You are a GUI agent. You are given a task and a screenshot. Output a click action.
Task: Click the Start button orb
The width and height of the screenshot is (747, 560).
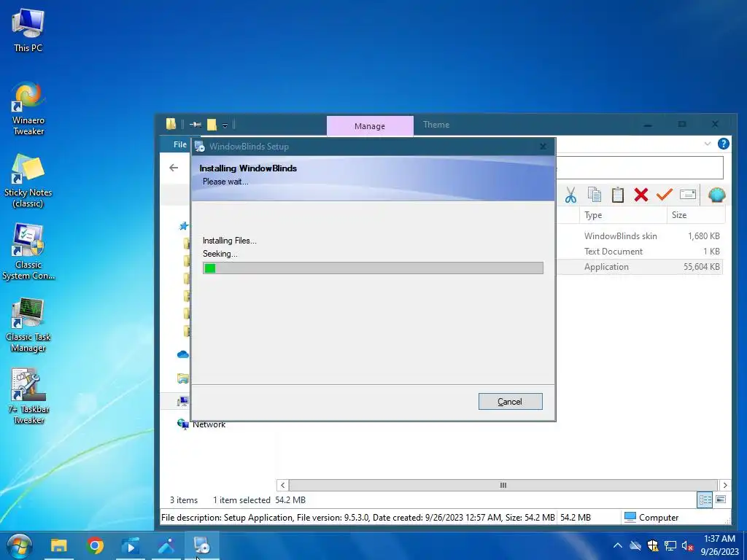click(x=20, y=545)
